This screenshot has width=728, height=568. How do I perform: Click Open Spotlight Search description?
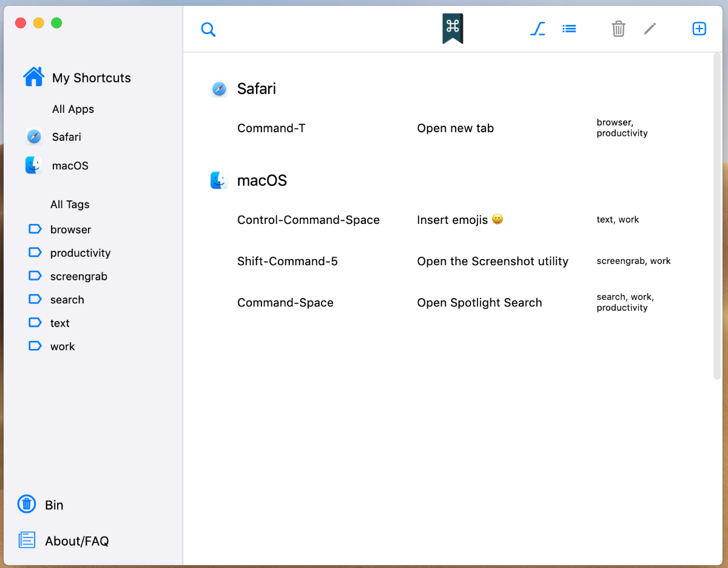tap(479, 302)
